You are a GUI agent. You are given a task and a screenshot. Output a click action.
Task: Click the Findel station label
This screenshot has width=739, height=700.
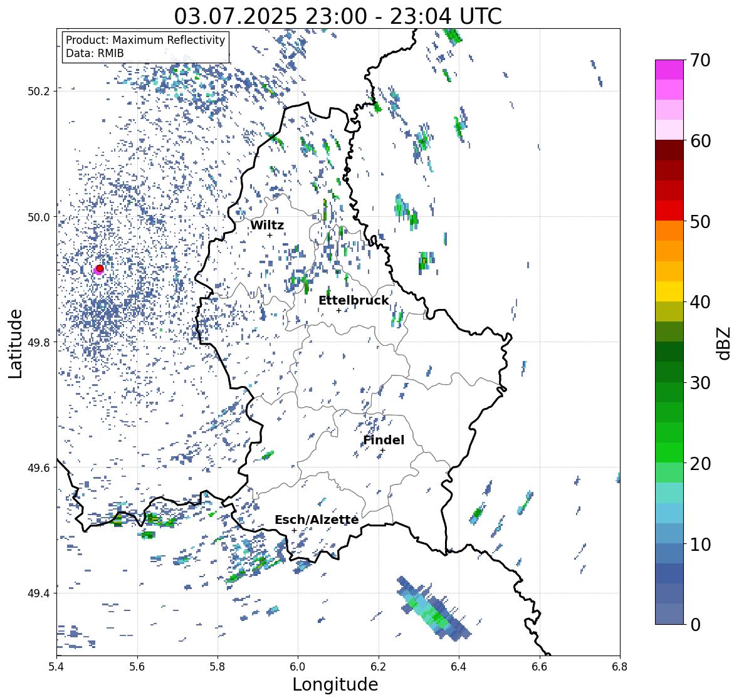[384, 440]
